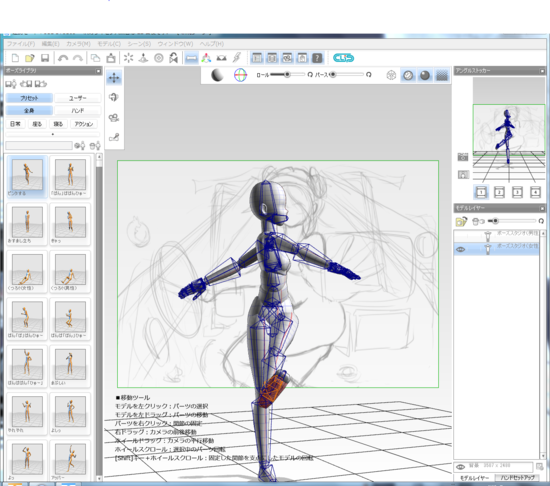Select the move tool with four arrows
This screenshot has height=486, width=550.
114,77
